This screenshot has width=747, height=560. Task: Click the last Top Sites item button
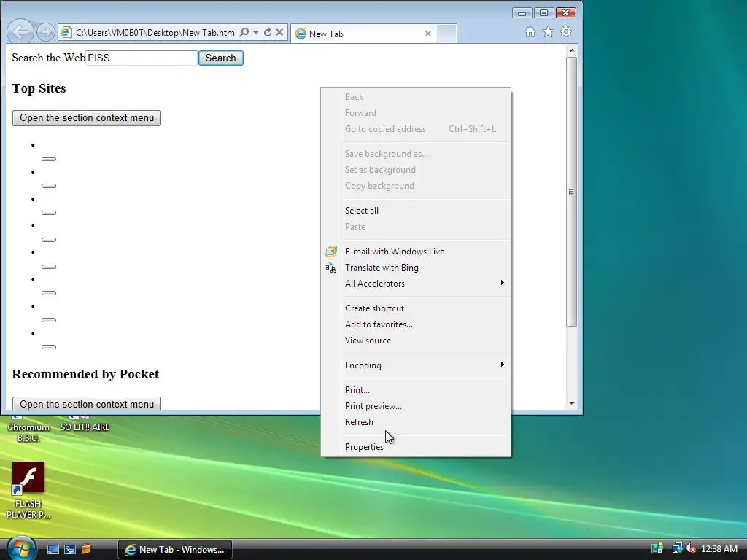49,347
